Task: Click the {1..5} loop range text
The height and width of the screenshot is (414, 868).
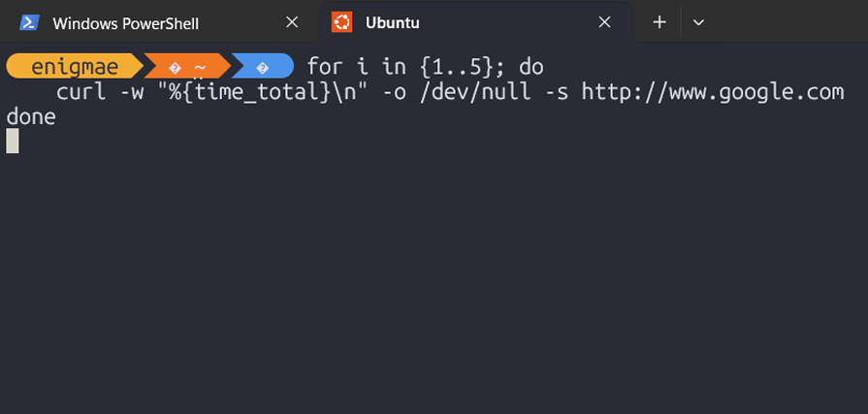Action: click(456, 68)
